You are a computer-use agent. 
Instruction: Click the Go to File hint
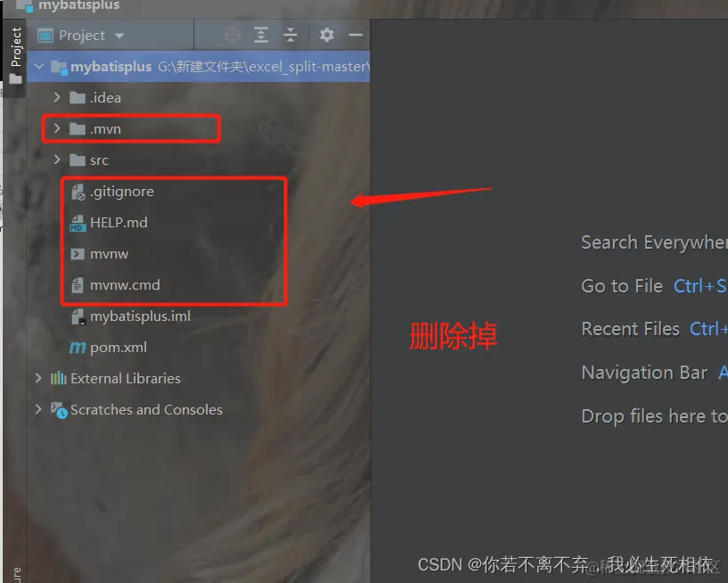(x=622, y=286)
